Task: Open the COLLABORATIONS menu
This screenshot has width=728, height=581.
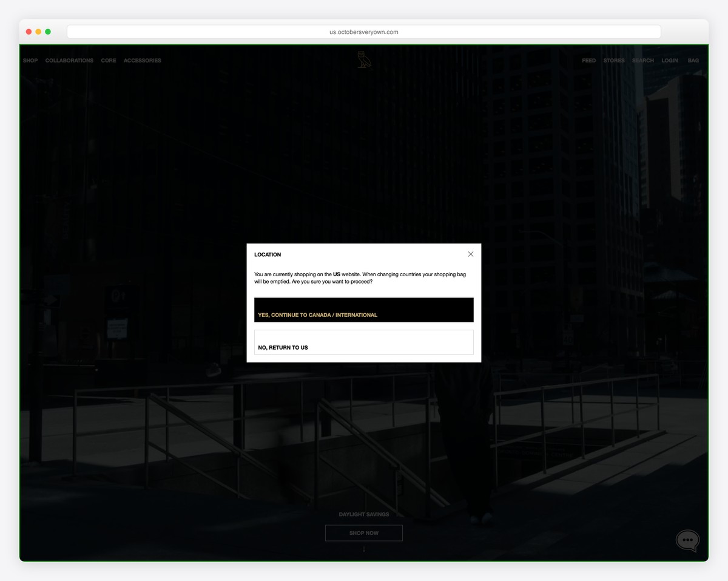Action: pyautogui.click(x=69, y=60)
